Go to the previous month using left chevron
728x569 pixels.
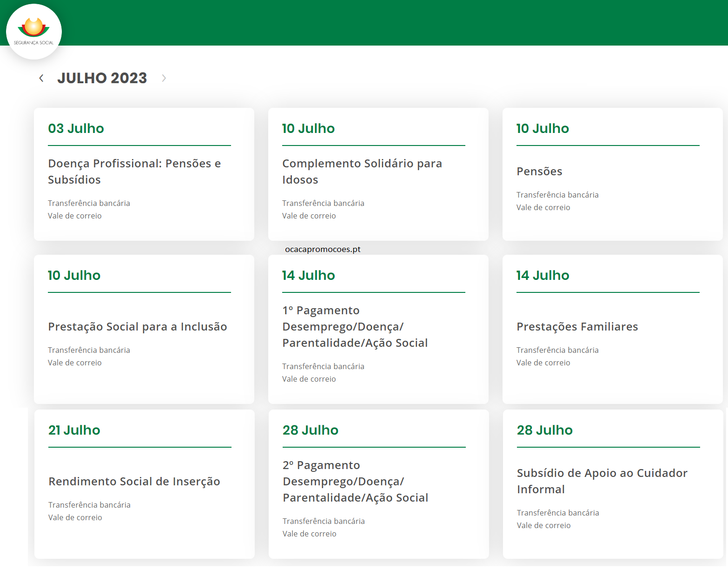coord(41,78)
